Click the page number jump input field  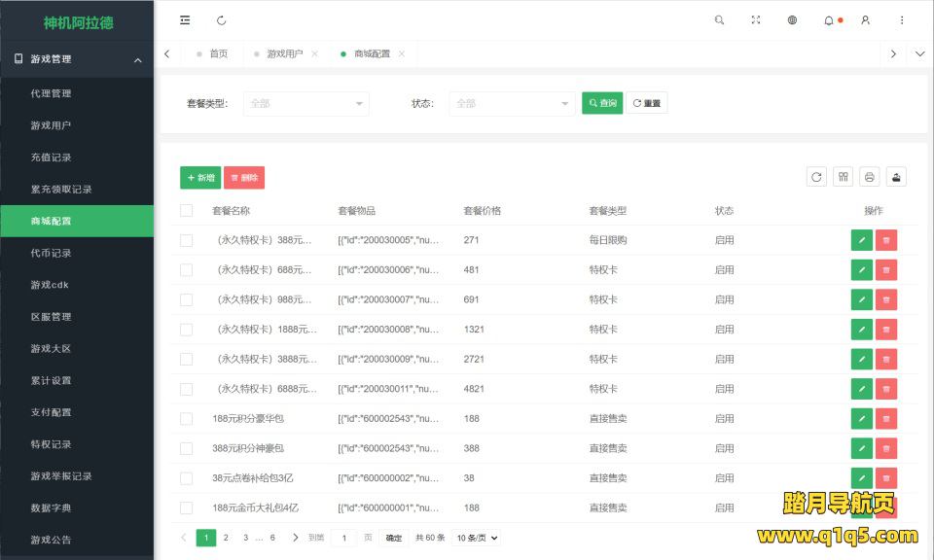tap(343, 538)
